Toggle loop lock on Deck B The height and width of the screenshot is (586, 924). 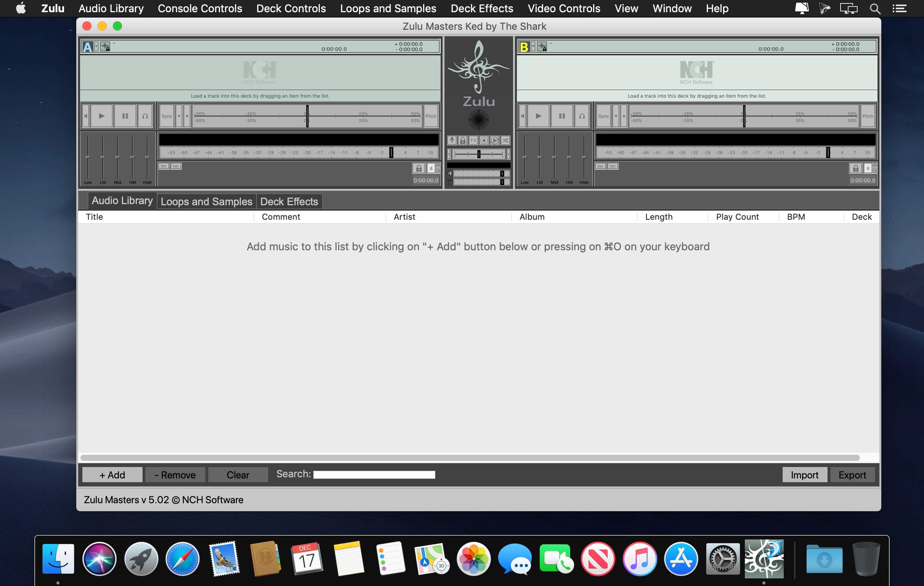click(x=855, y=168)
